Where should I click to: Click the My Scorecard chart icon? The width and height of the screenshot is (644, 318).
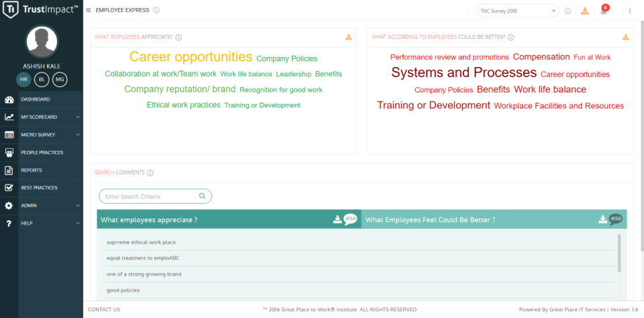[9, 117]
